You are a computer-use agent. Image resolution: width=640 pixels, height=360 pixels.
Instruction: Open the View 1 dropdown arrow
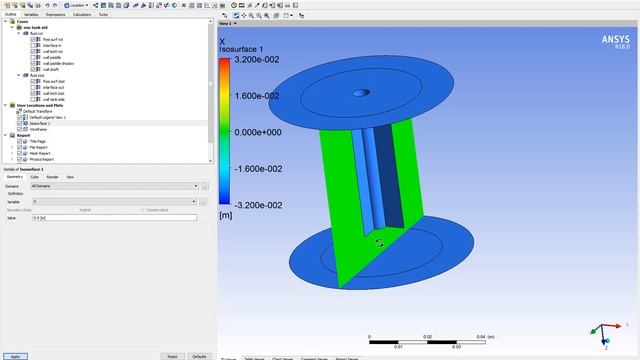pyautogui.click(x=235, y=24)
